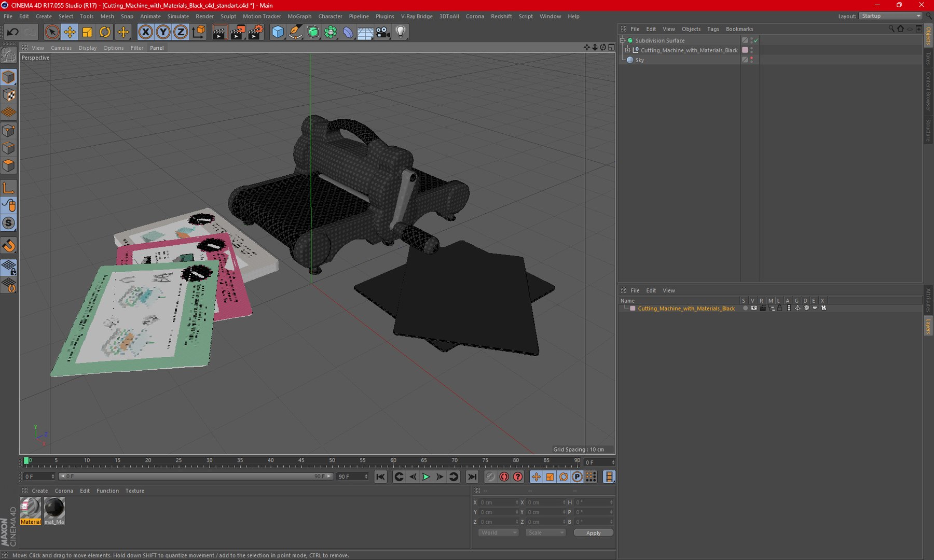Open the Layout Startup dropdown
The width and height of the screenshot is (934, 560).
890,16
